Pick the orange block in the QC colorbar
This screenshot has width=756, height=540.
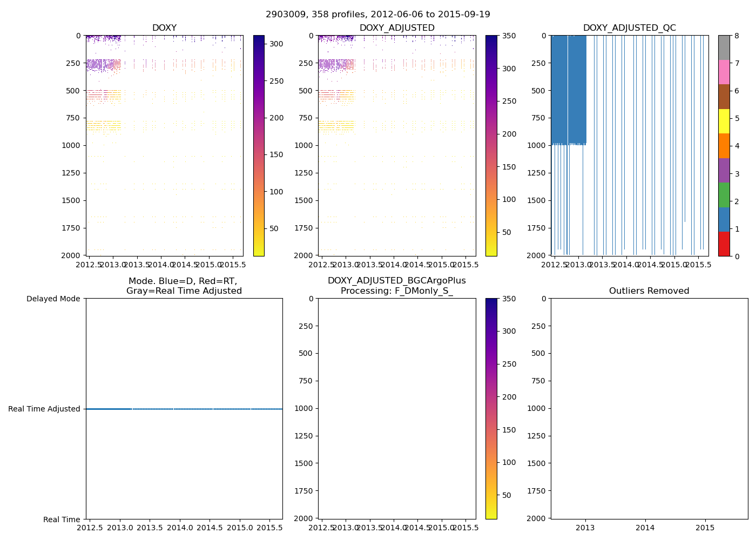[724, 146]
